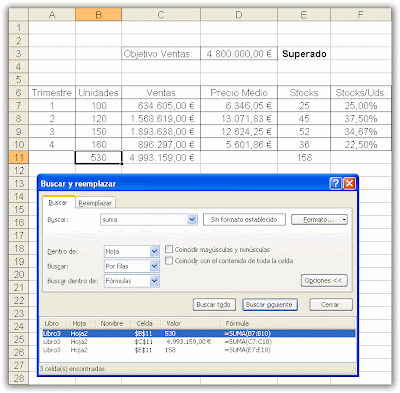Collapse options with Opciones << button
Screen dimensions: 400x393
324,281
